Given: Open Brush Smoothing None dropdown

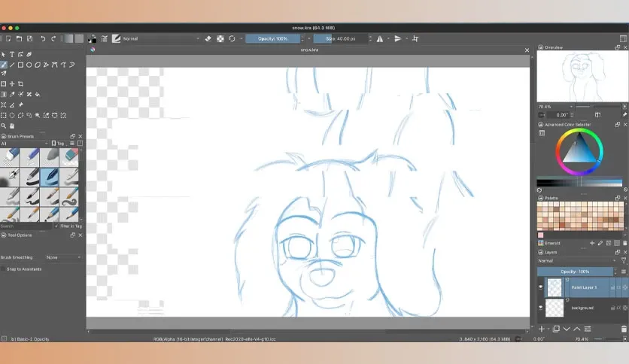Looking at the screenshot, I should tap(63, 257).
